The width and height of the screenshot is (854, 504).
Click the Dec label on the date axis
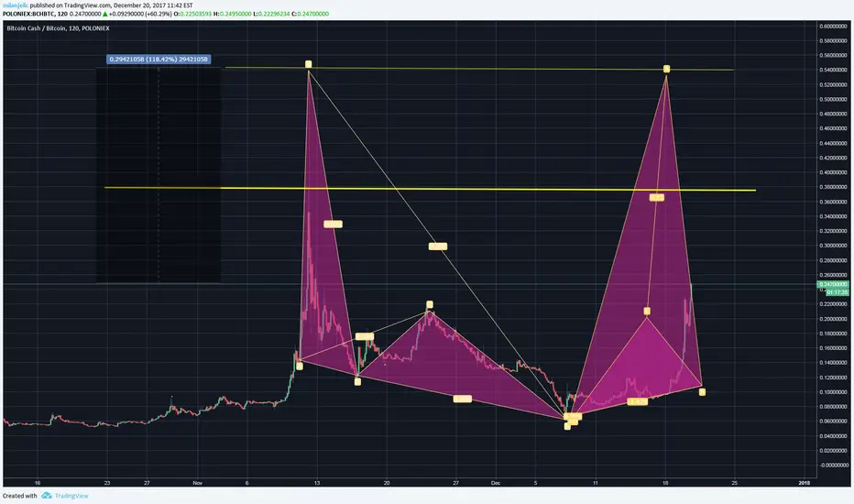tap(495, 483)
